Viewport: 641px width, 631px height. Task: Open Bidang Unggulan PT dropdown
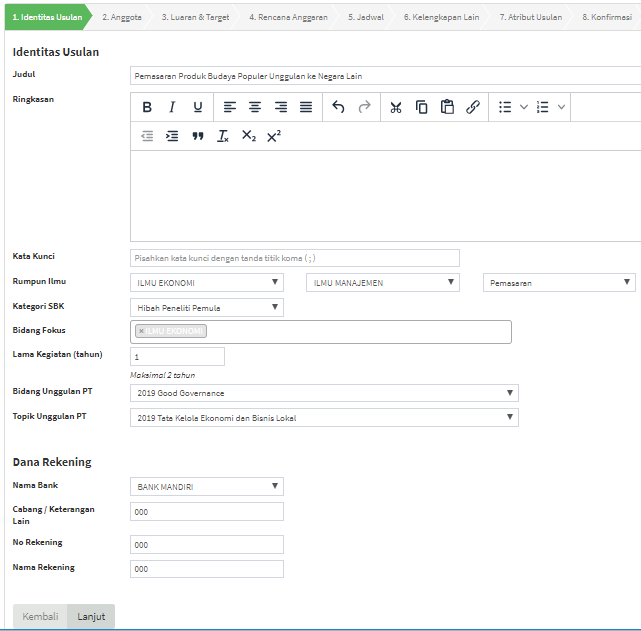(324, 393)
